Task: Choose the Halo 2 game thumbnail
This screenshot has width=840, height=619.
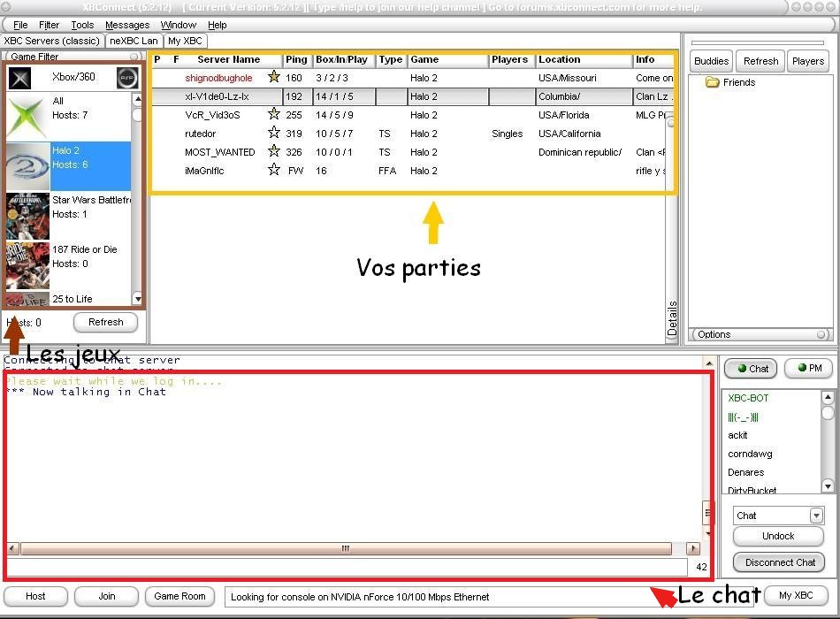Action: click(x=27, y=166)
